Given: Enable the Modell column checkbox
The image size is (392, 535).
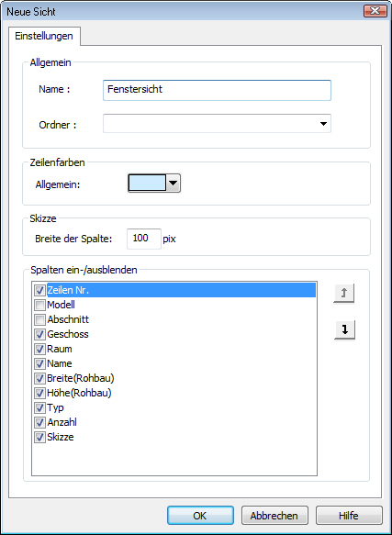Looking at the screenshot, I should pos(39,305).
